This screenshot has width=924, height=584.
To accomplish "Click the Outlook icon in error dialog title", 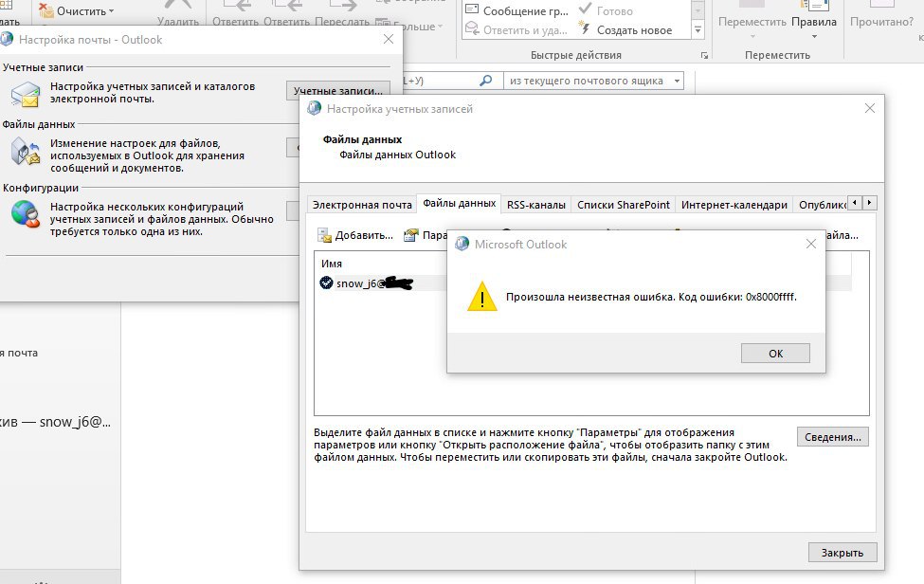I will tap(462, 244).
